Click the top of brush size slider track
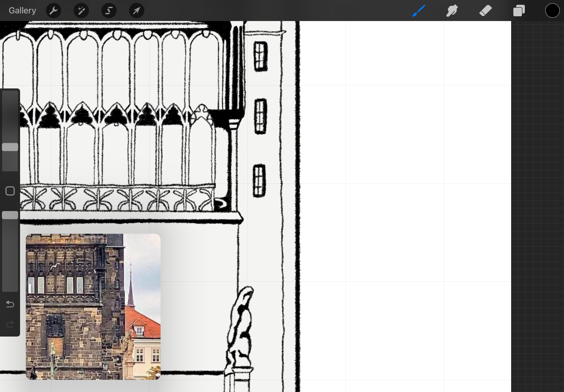 click(10, 96)
